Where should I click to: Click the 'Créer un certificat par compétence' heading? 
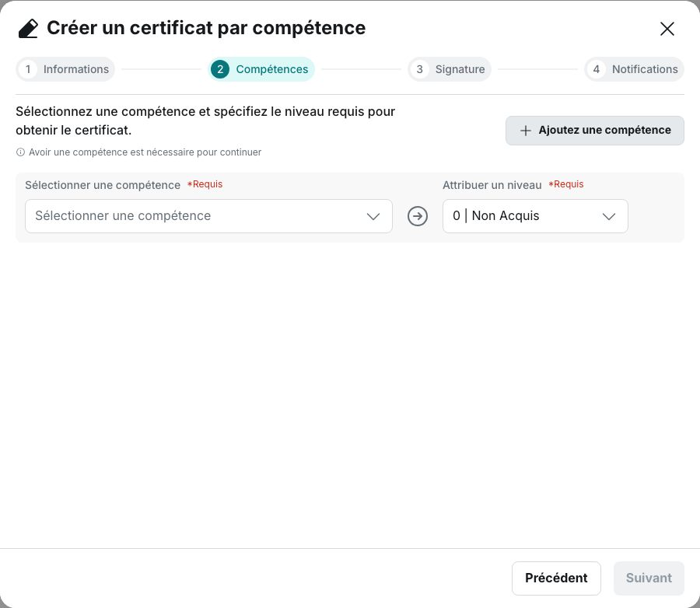pyautogui.click(x=206, y=28)
